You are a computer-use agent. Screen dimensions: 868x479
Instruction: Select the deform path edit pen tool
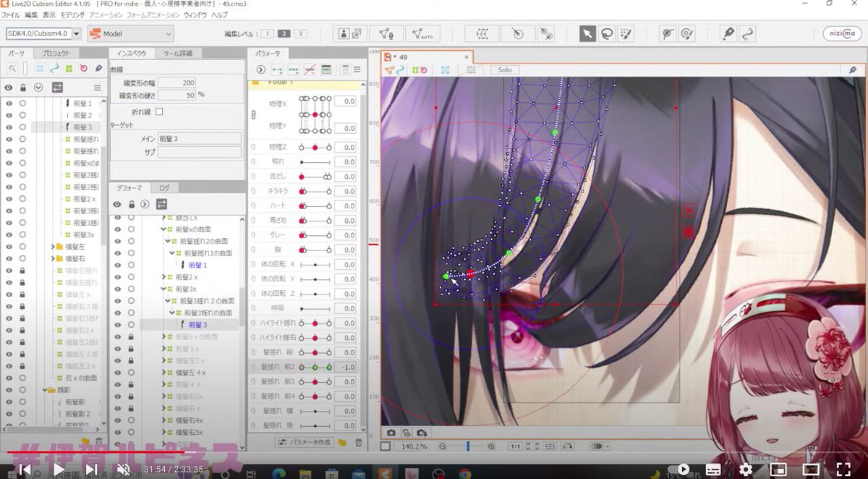(728, 33)
